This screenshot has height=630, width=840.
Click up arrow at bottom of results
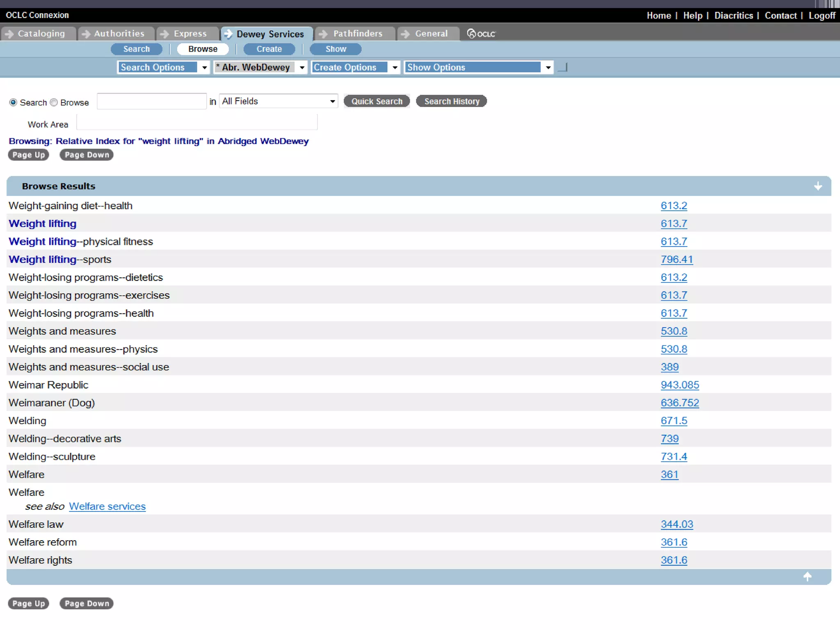807,577
